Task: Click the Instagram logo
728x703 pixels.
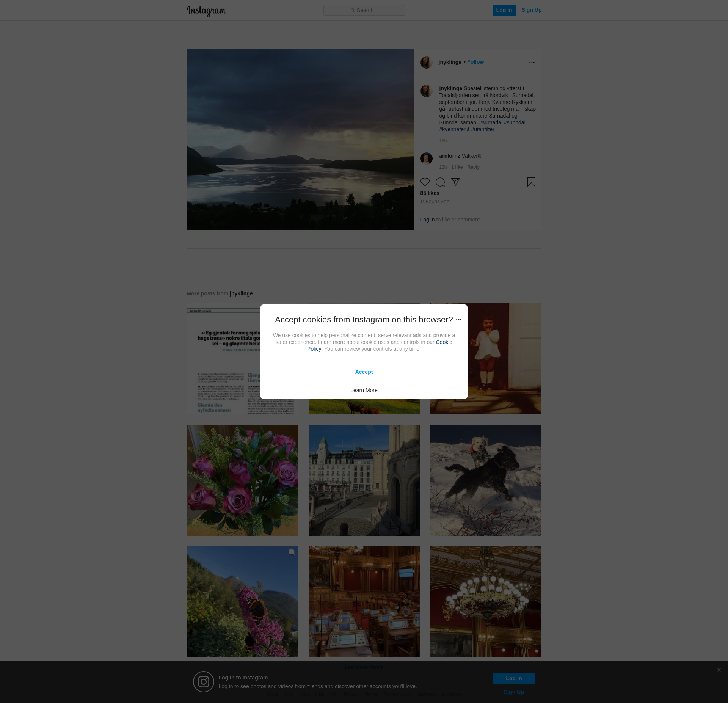Action: click(206, 11)
